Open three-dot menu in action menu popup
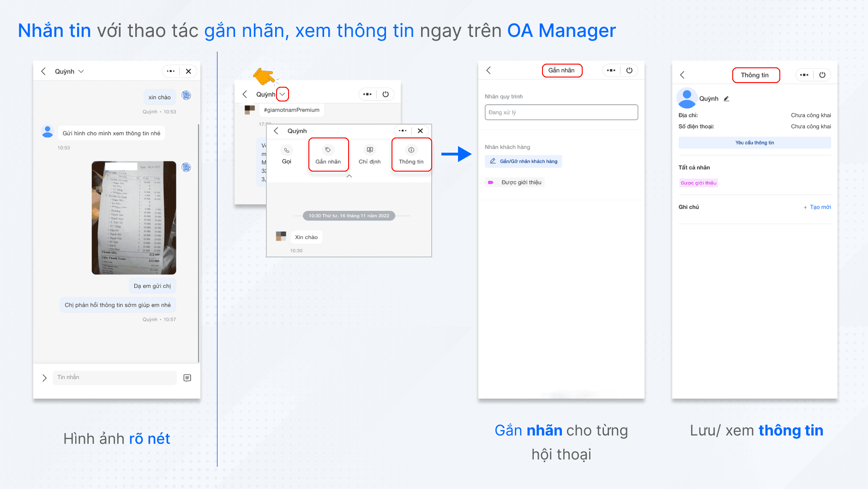This screenshot has width=868, height=489. tap(403, 131)
